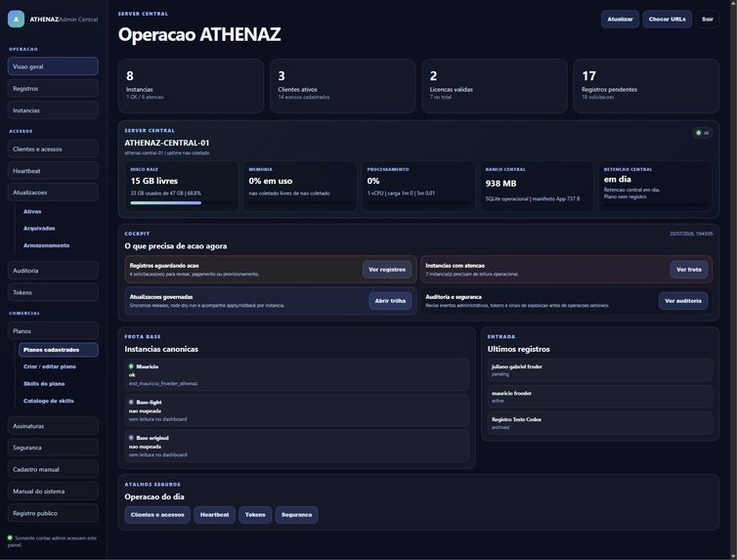Click the Memoria usage progress bar
This screenshot has width=737, height=560.
click(x=300, y=203)
